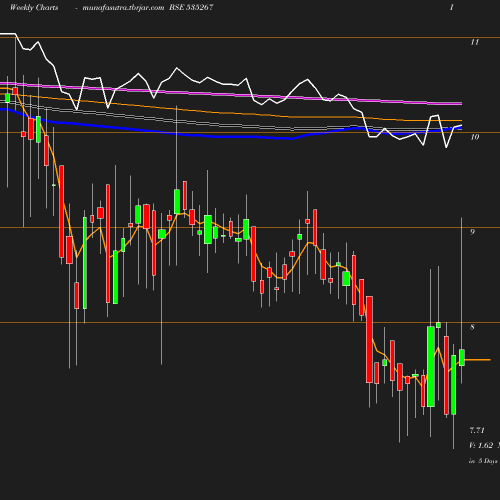
Task: Click the last price value "7.71"
Action: pos(477,430)
